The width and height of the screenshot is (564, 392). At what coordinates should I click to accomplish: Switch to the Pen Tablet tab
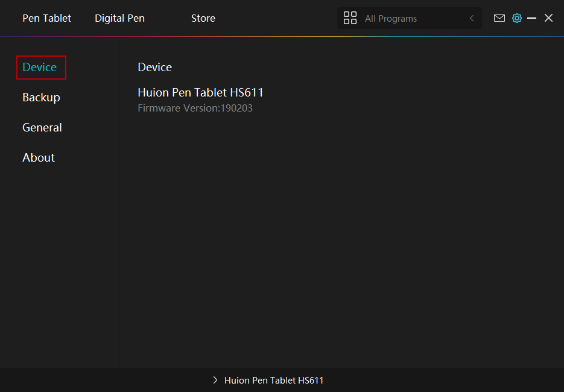pos(47,18)
